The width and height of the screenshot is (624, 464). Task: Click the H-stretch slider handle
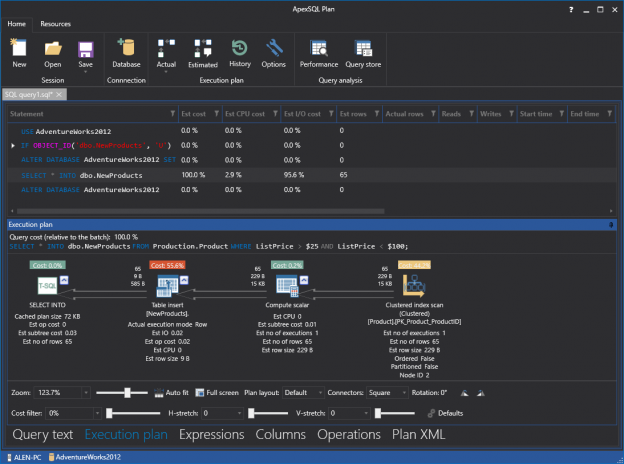coord(251,413)
